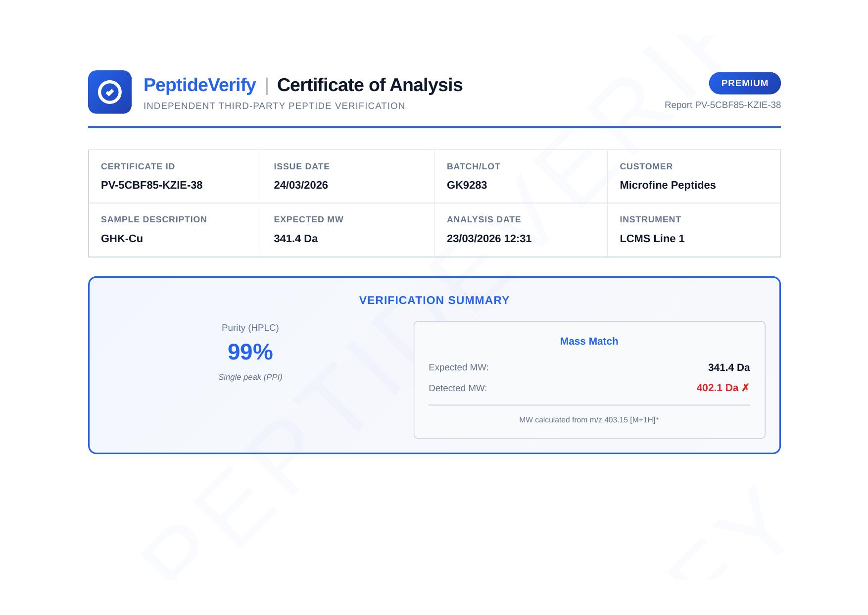The width and height of the screenshot is (868, 615).
Task: Click the Mass Match heading
Action: (x=589, y=341)
